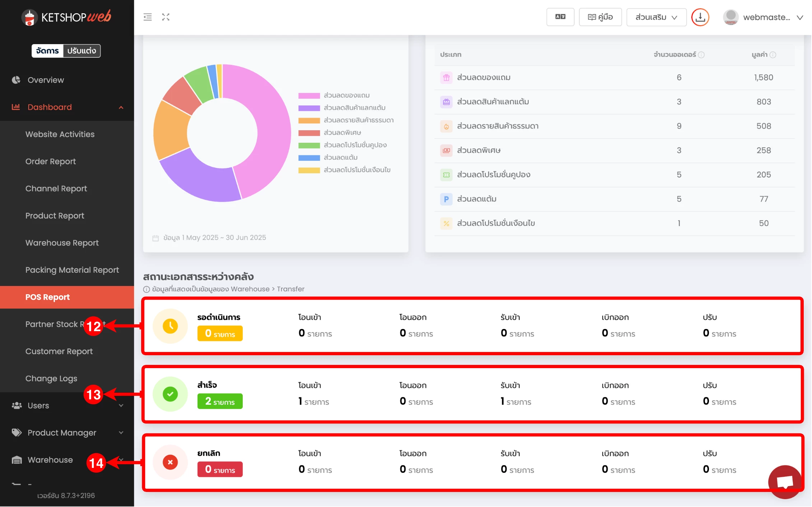
Task: Switch to the จัดการ mode toggle
Action: (47, 51)
